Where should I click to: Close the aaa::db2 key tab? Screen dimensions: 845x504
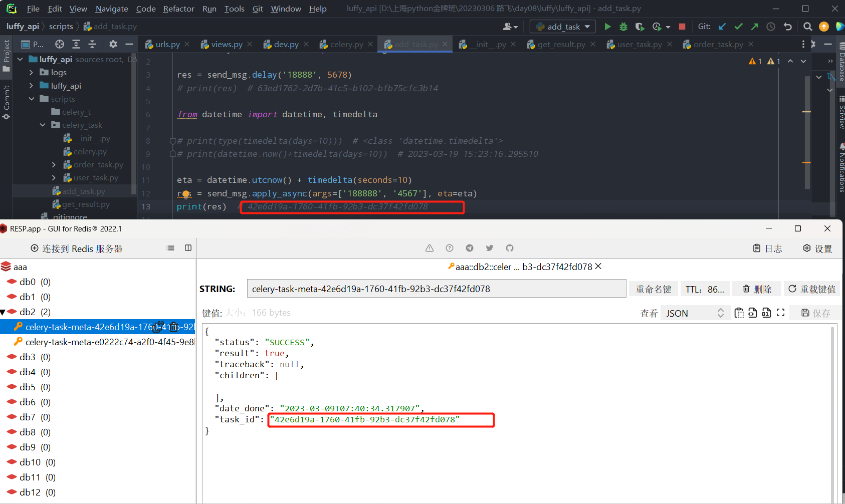point(598,267)
